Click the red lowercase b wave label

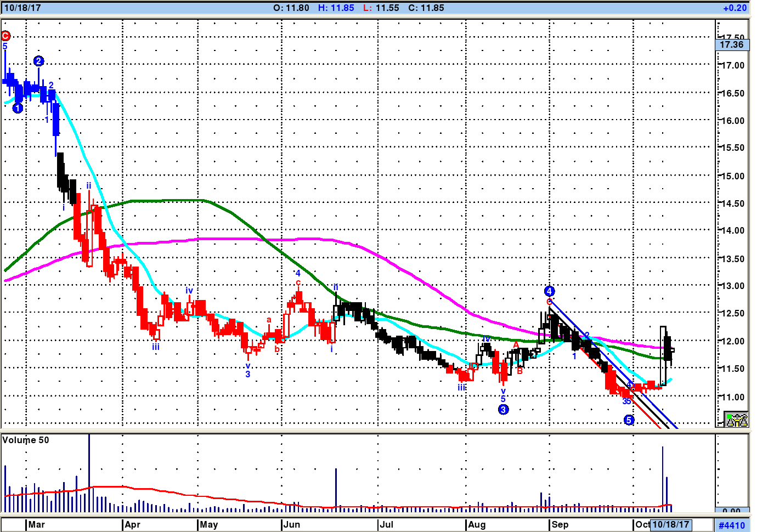tap(277, 349)
